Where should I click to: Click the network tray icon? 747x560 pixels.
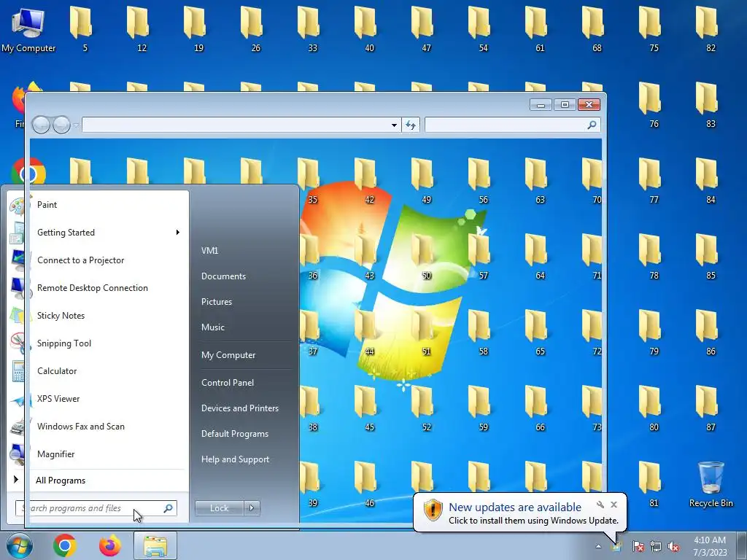pyautogui.click(x=656, y=547)
